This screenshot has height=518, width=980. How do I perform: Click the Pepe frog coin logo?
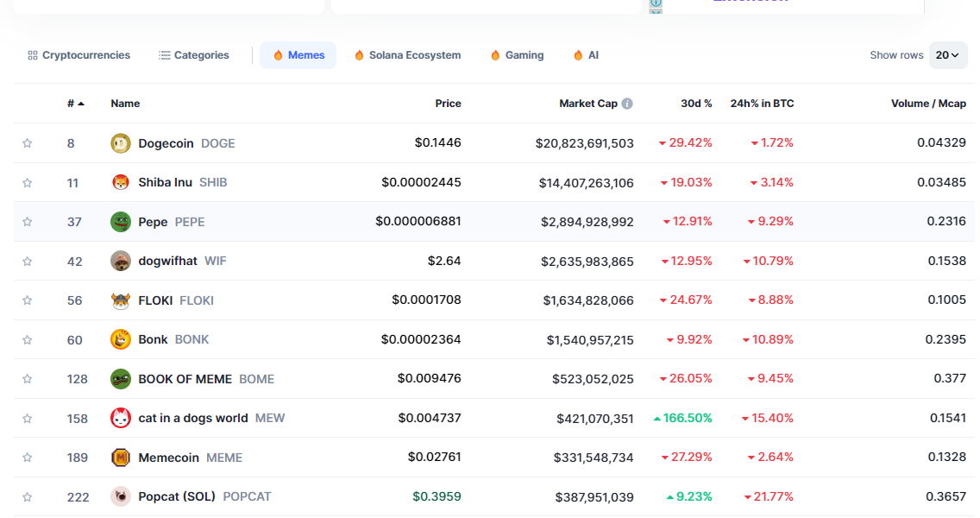tap(121, 222)
